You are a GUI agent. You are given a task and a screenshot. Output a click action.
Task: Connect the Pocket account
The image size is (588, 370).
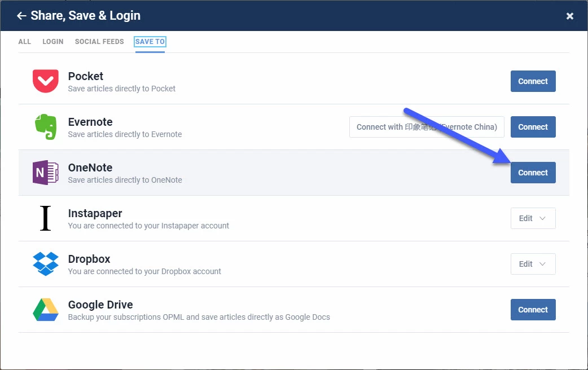(533, 81)
